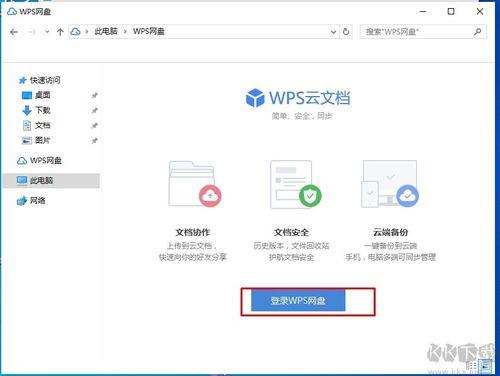Image resolution: width=500 pixels, height=376 pixels.
Task: Click the 简单、安全、同步 tagline
Action: click(302, 116)
